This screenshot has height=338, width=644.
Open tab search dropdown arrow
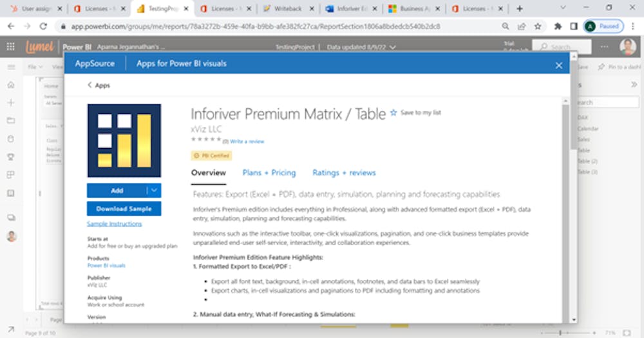click(x=563, y=8)
